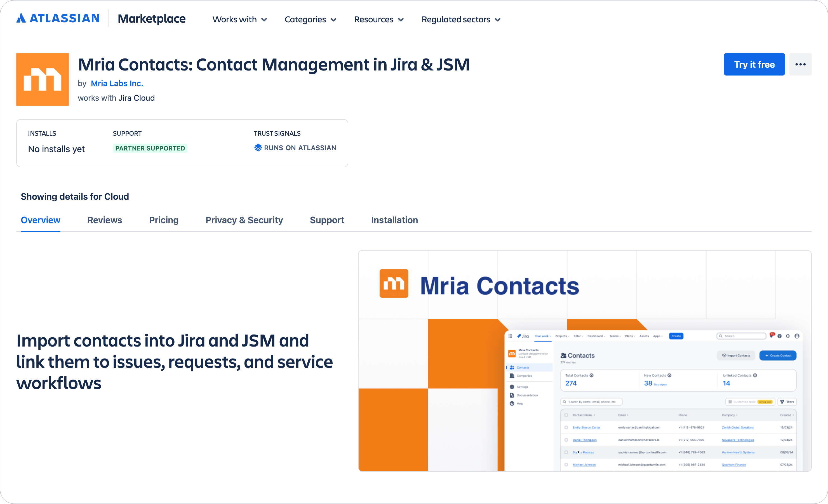Viewport: 828px width, 504px height.
Task: Select the Contacts icon in the app sidebar
Action: click(512, 367)
